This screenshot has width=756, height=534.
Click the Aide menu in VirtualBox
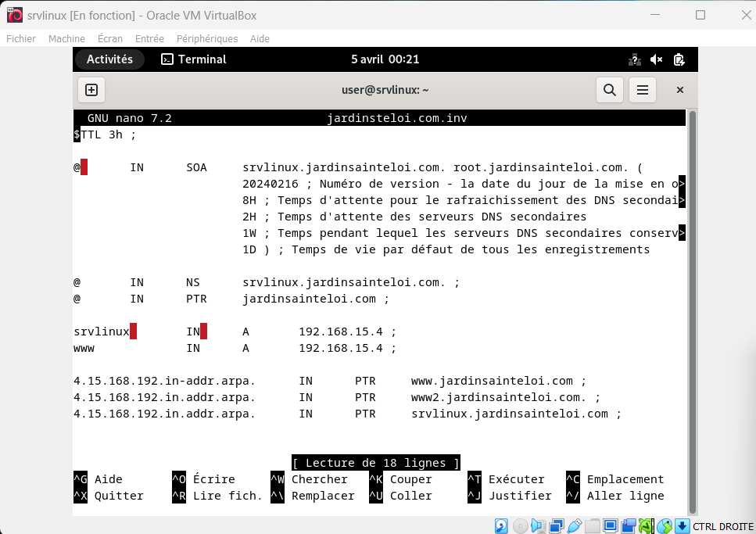click(260, 38)
